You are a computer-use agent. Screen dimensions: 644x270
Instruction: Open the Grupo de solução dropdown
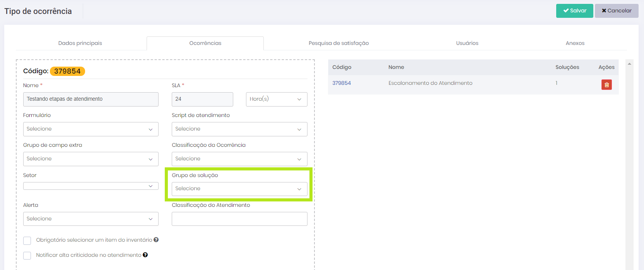point(239,189)
